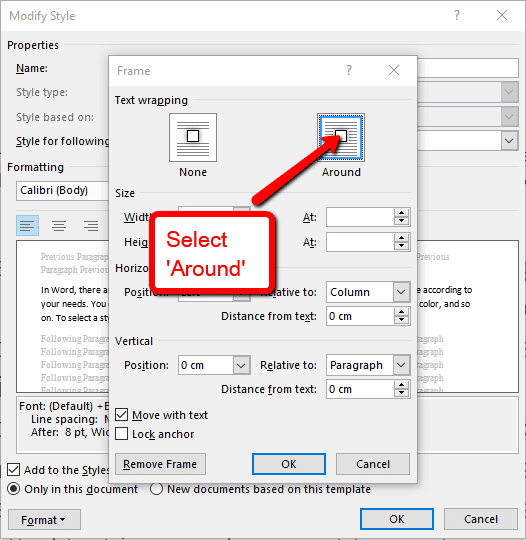This screenshot has width=526, height=540.
Task: Close the Frame dialog with X
Action: point(394,70)
